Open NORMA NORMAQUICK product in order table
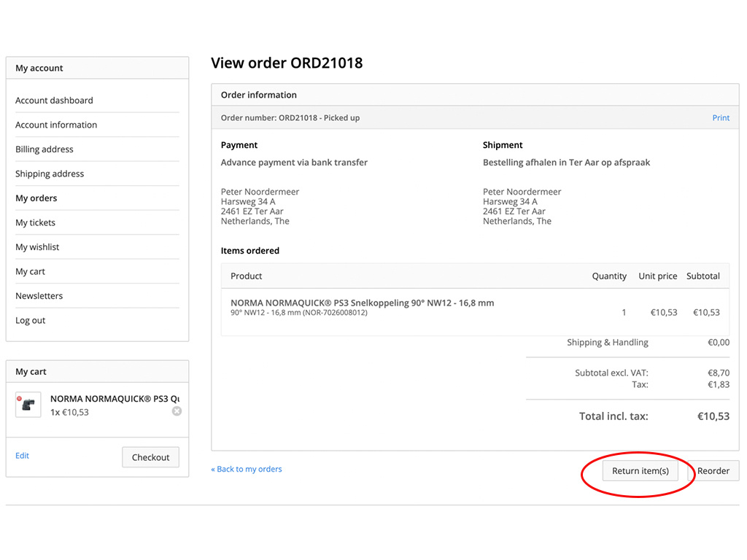 point(362,303)
